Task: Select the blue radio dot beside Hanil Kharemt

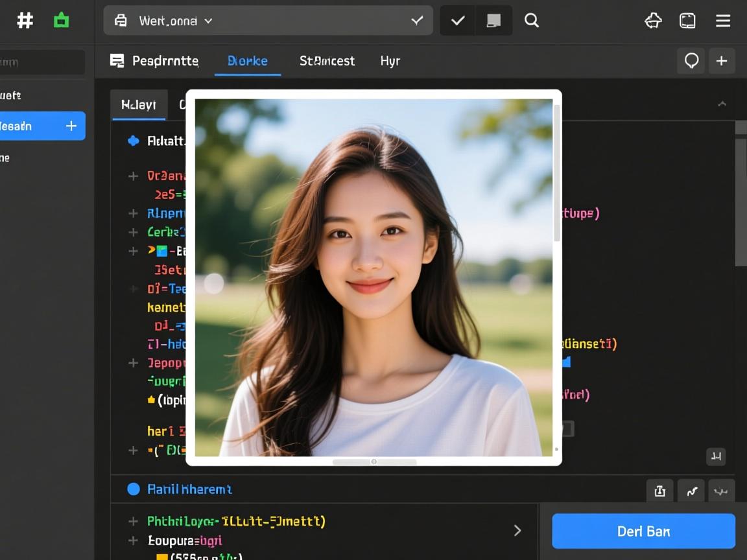Action: coord(134,489)
